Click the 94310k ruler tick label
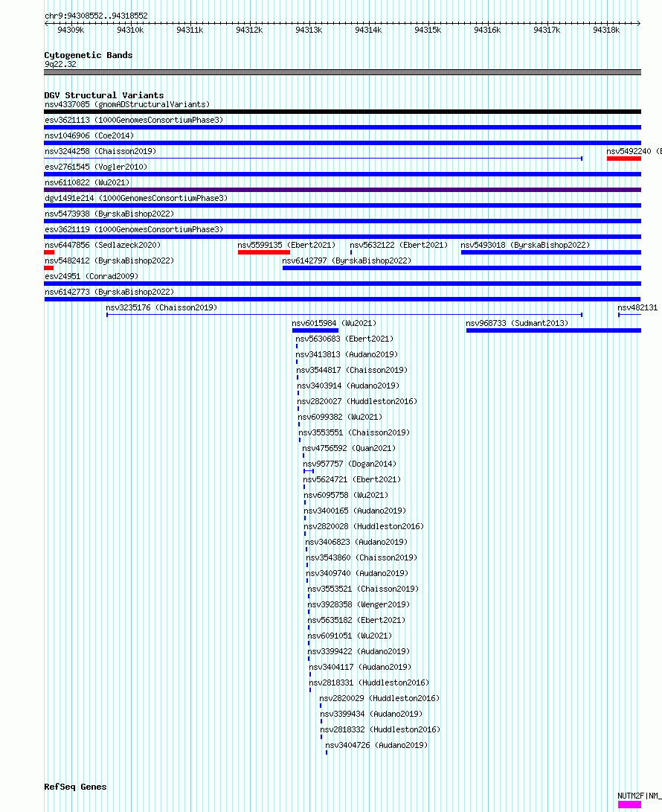This screenshot has height=812, width=662. point(130,30)
